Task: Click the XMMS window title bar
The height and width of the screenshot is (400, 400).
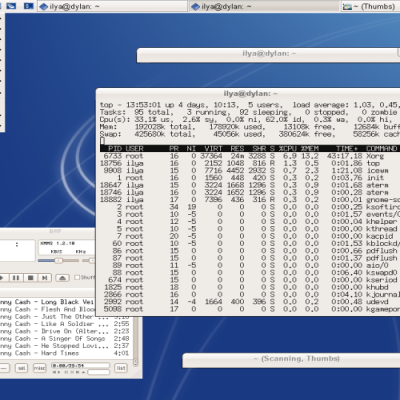Action: tap(47, 231)
